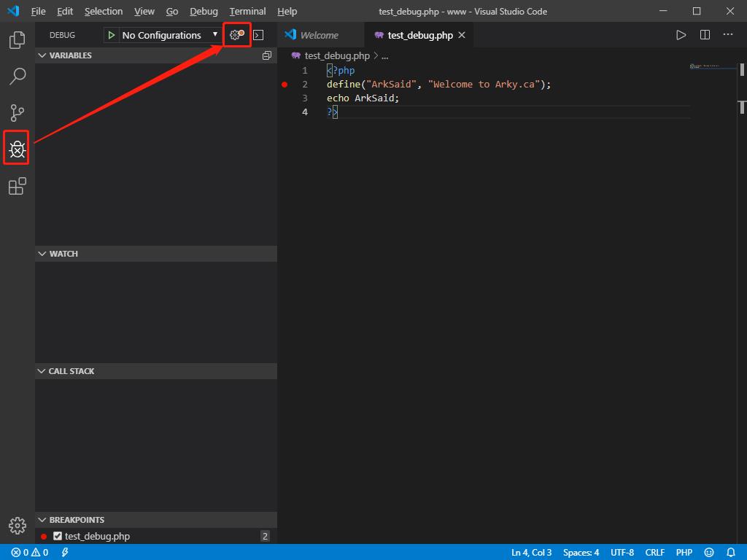Run the file with editor play icon
The image size is (747, 560).
coord(681,35)
